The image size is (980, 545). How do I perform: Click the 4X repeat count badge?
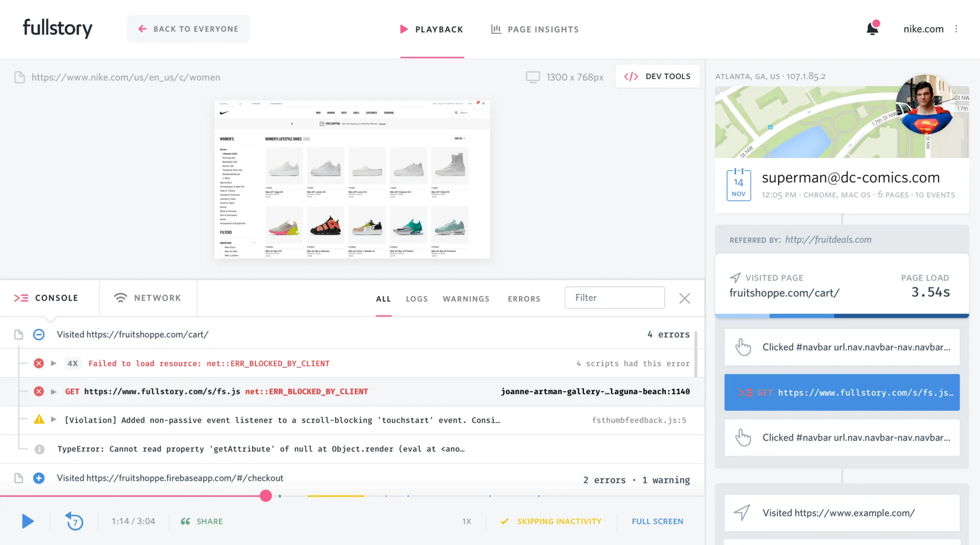(x=72, y=364)
